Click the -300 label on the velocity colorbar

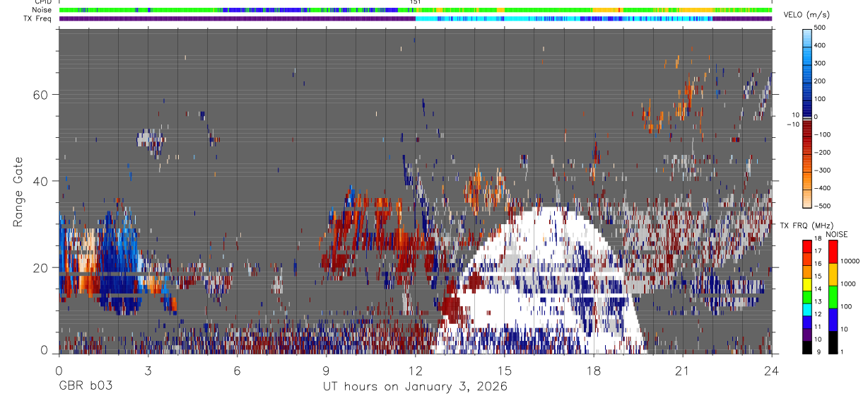pyautogui.click(x=821, y=170)
